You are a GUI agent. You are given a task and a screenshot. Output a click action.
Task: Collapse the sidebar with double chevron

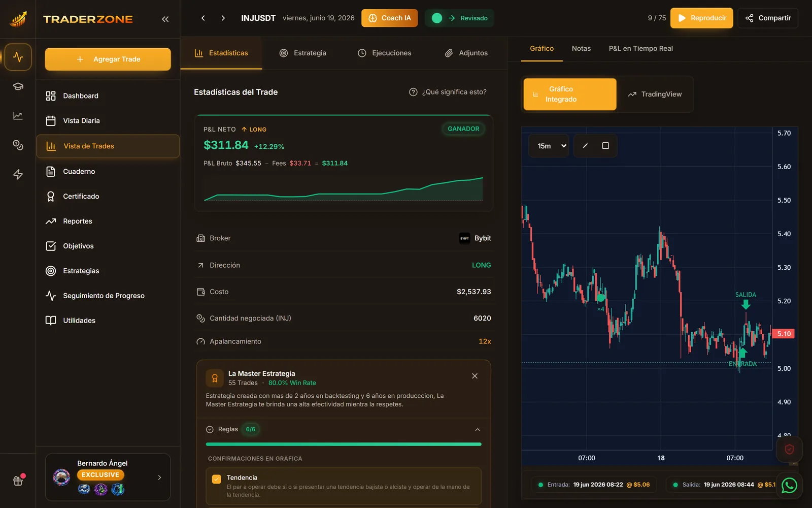[165, 19]
